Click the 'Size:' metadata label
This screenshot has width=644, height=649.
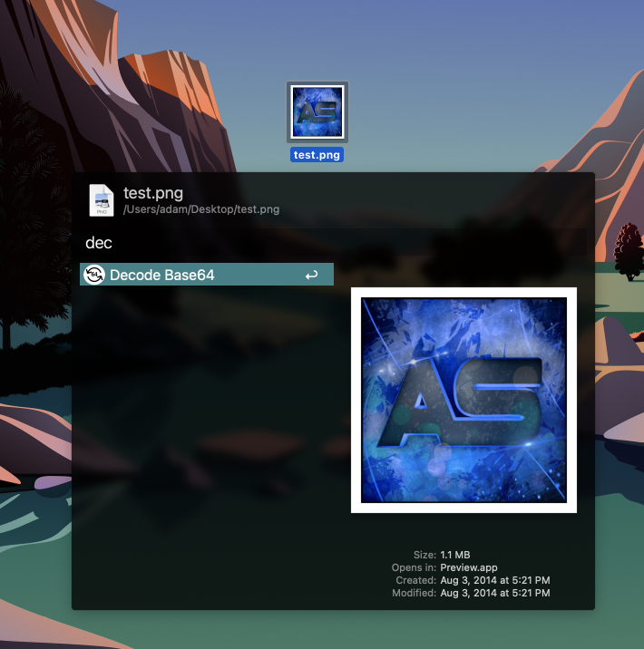click(x=424, y=555)
